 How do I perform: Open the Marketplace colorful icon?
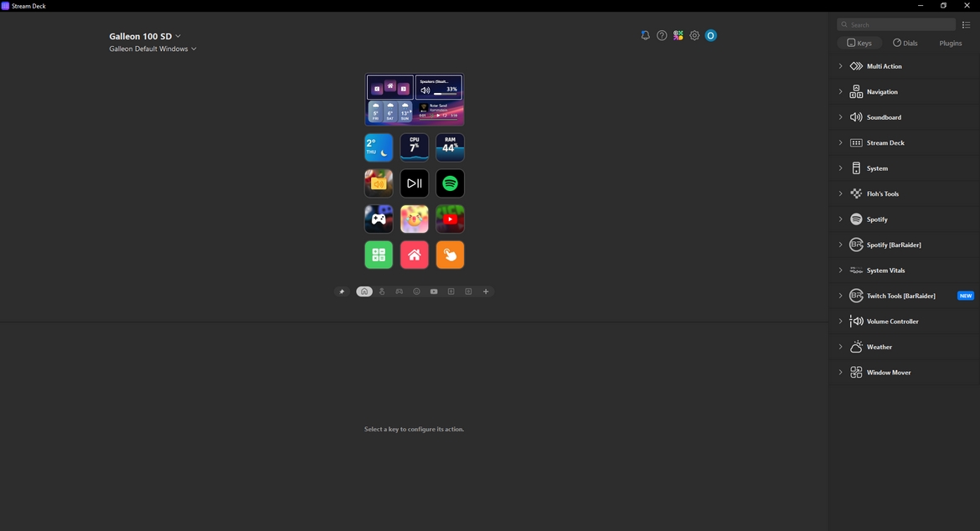[x=678, y=36]
